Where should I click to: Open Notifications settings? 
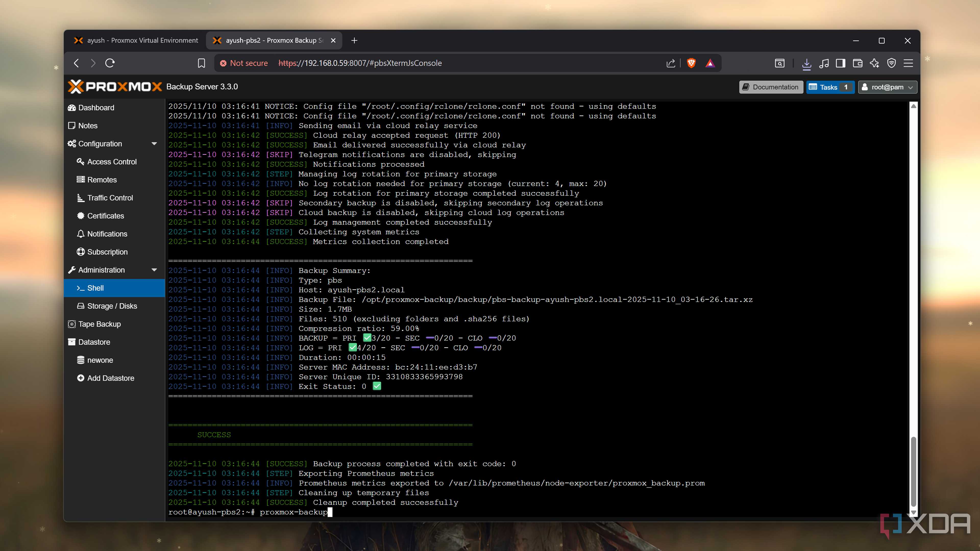tap(114, 234)
